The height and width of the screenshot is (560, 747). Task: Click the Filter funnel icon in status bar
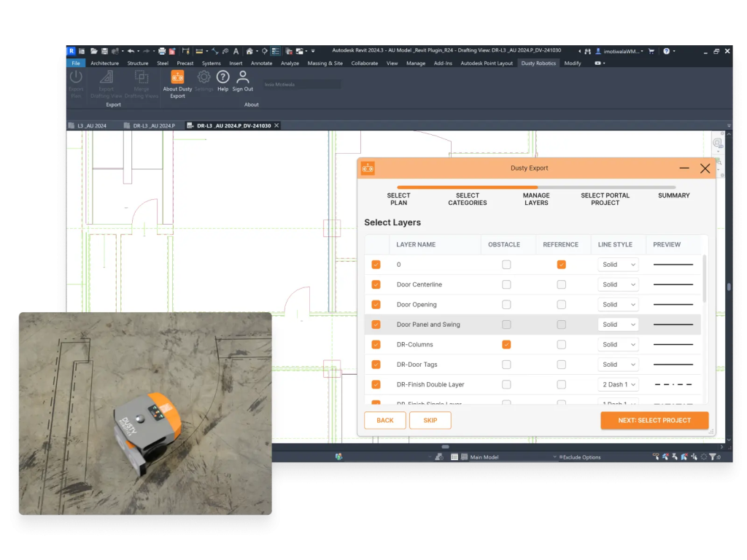pos(712,456)
